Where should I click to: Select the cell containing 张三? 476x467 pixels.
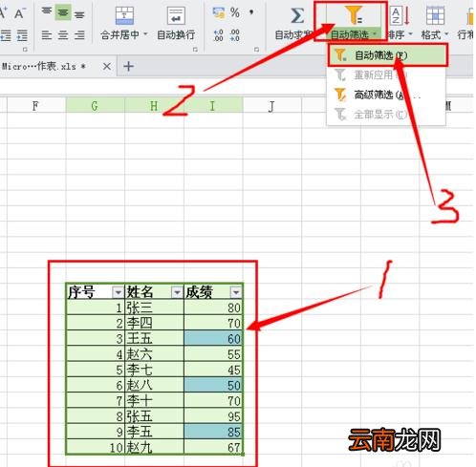coord(154,308)
